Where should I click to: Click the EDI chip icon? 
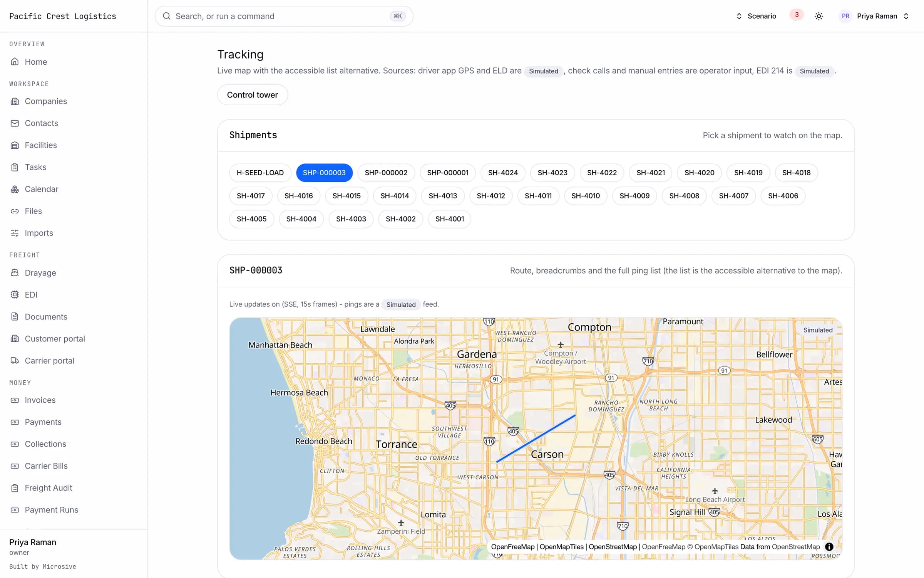pyautogui.click(x=15, y=294)
